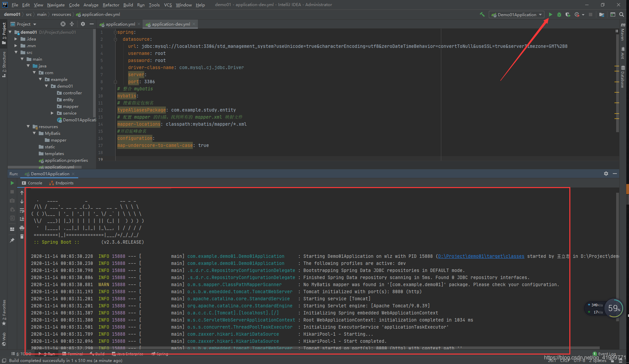Toggle scroll-to-end in the console

coord(22,219)
